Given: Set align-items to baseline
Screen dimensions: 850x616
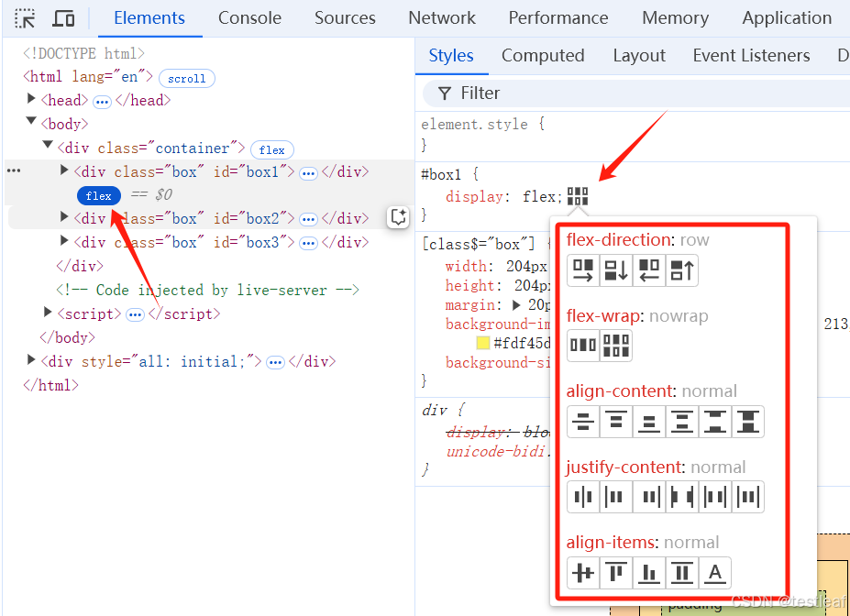Looking at the screenshot, I should (715, 573).
